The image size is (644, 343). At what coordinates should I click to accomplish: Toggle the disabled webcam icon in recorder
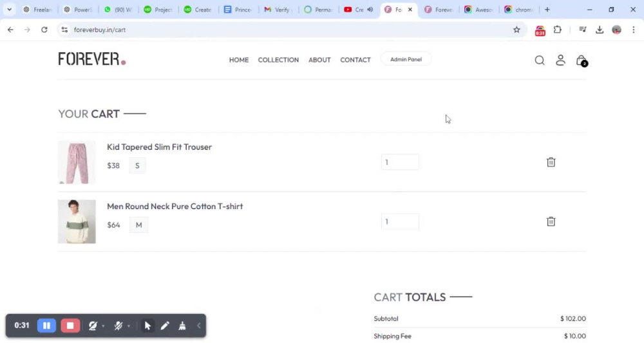93,326
